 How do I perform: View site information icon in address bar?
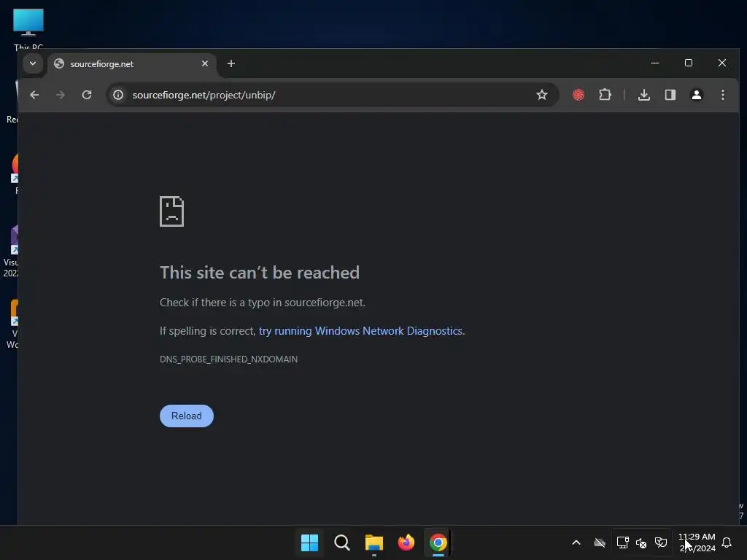point(118,95)
